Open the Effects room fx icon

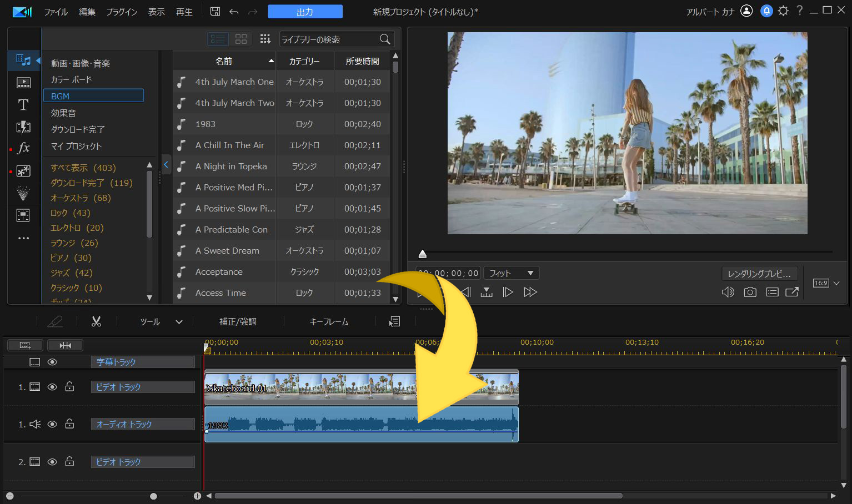tap(23, 148)
